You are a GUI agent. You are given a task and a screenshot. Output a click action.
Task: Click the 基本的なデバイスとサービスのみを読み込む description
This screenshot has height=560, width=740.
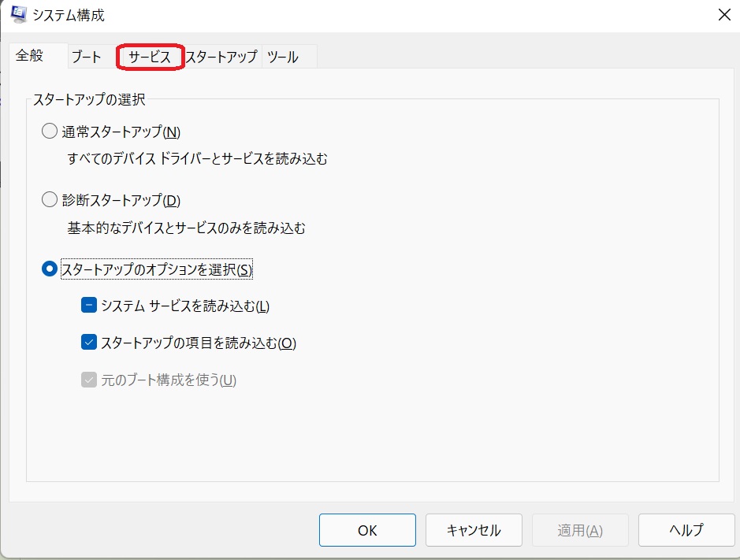(x=187, y=228)
